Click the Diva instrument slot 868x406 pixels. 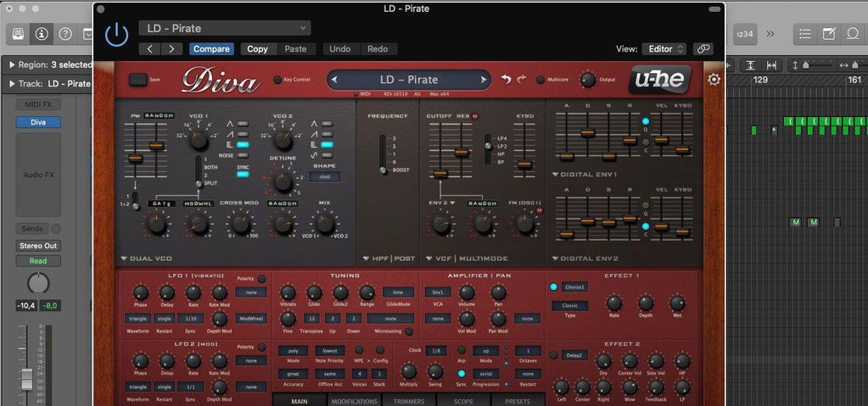point(38,122)
